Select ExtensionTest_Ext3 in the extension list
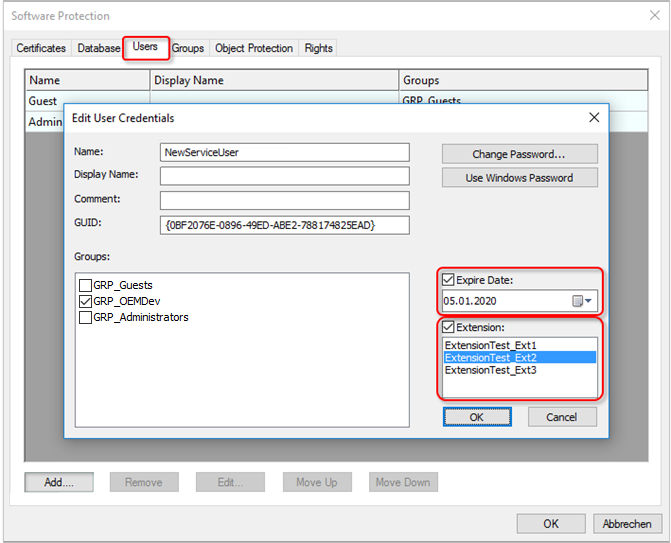Screen dimensions: 671x543 click(520, 370)
